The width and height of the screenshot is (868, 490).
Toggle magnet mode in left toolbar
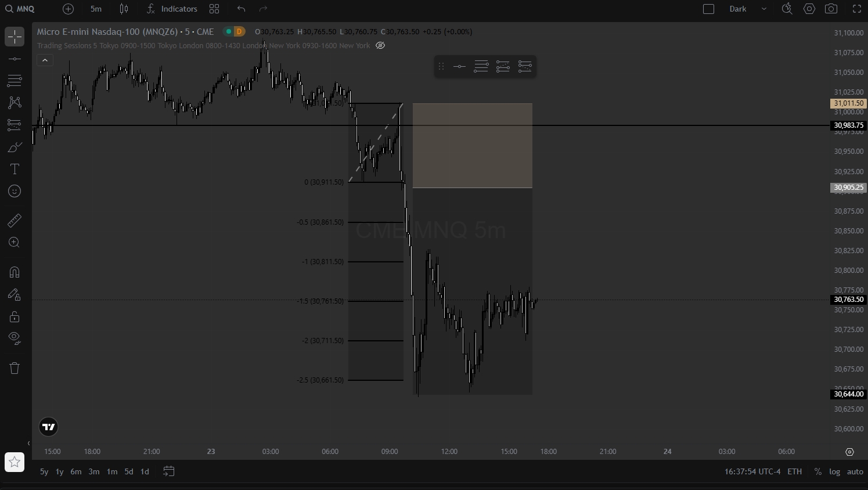15,272
